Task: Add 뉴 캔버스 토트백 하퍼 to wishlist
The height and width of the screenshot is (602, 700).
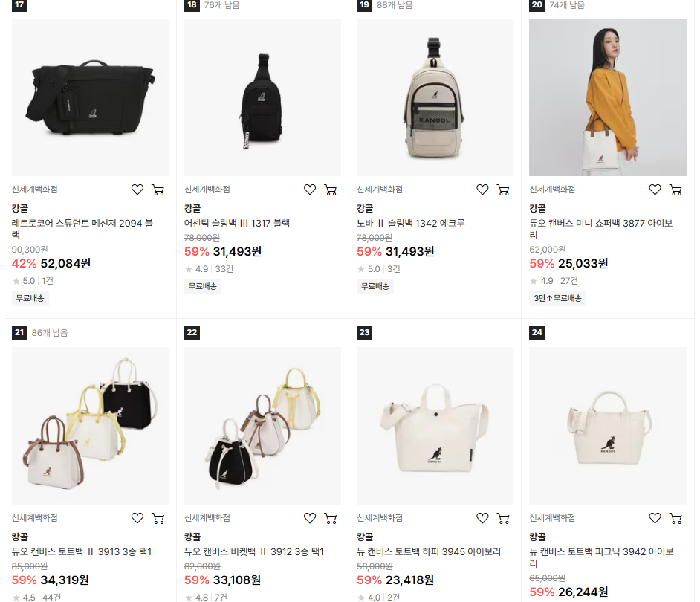Action: point(482,518)
